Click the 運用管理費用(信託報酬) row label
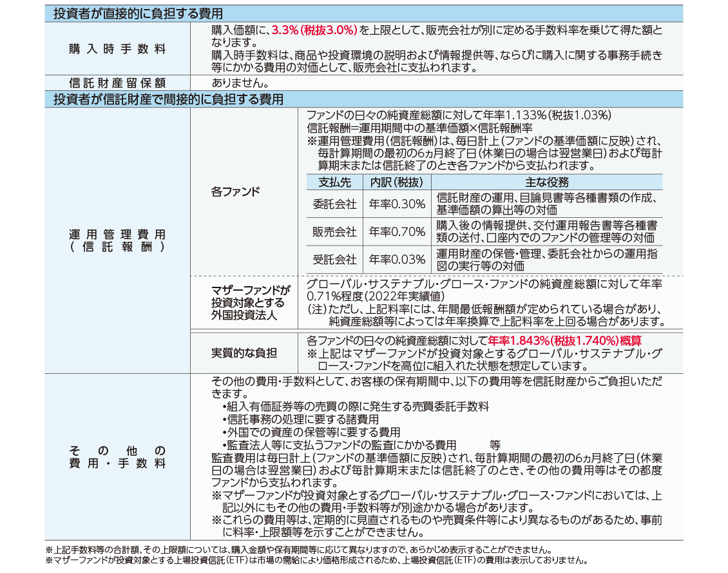Image resolution: width=728 pixels, height=573 pixels. [x=117, y=240]
